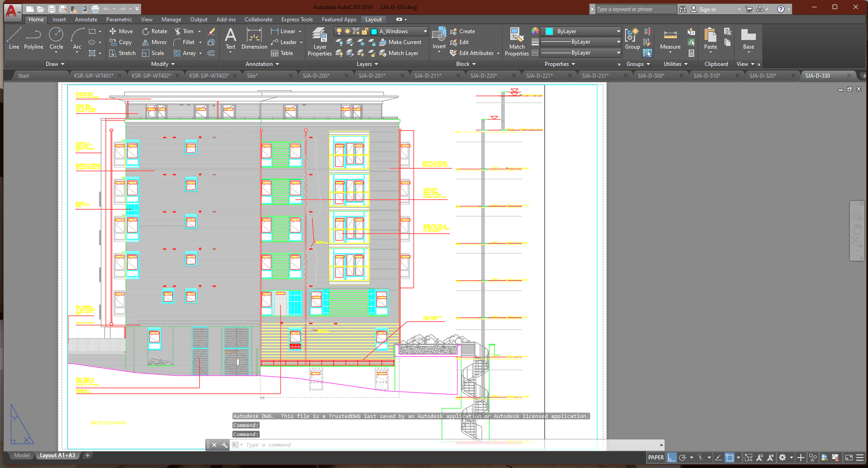Click the cyan object color swatch
This screenshot has width=868, height=468.
[x=549, y=31]
